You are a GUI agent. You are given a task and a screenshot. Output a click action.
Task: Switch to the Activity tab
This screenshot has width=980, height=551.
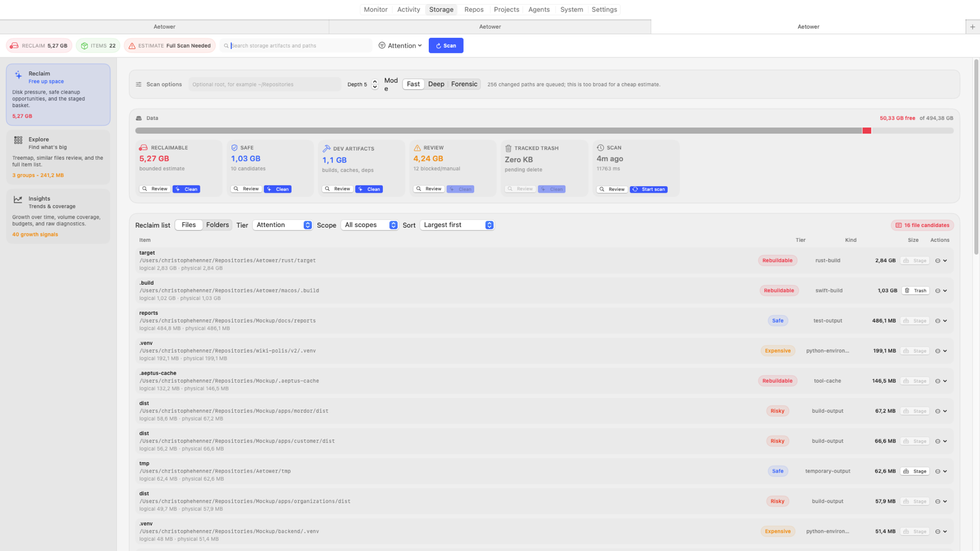[409, 9]
